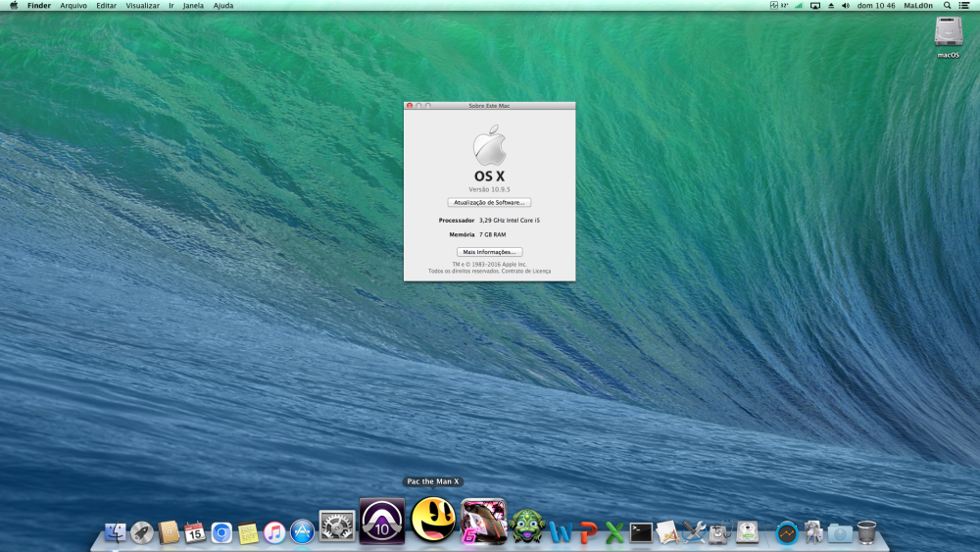980x552 pixels.
Task: Click the AirPlay display menu icon
Action: [815, 6]
